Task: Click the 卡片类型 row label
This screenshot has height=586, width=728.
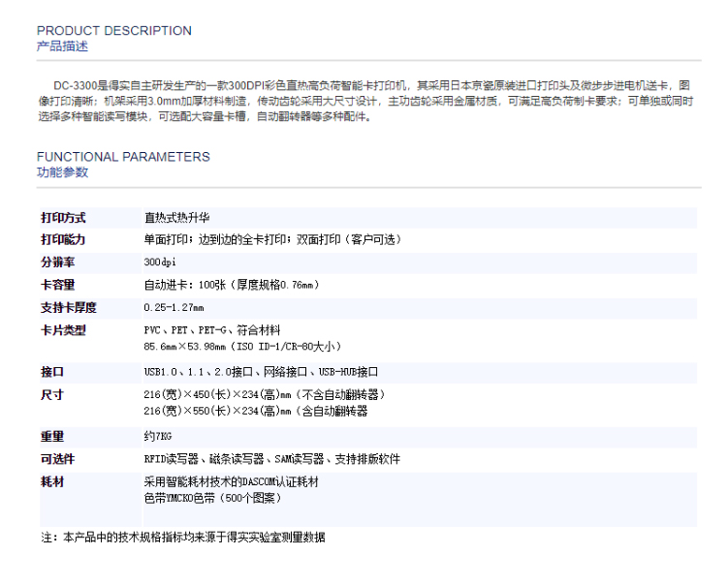Action: pos(63,330)
